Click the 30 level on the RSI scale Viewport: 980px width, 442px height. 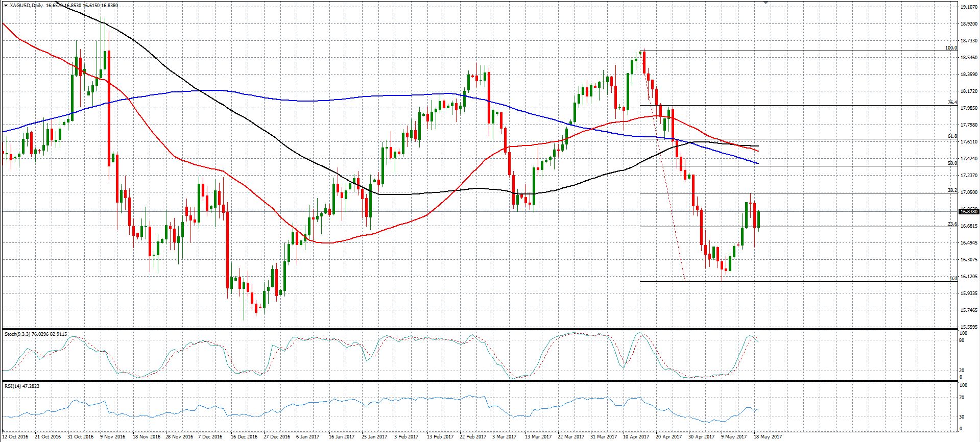click(x=963, y=417)
